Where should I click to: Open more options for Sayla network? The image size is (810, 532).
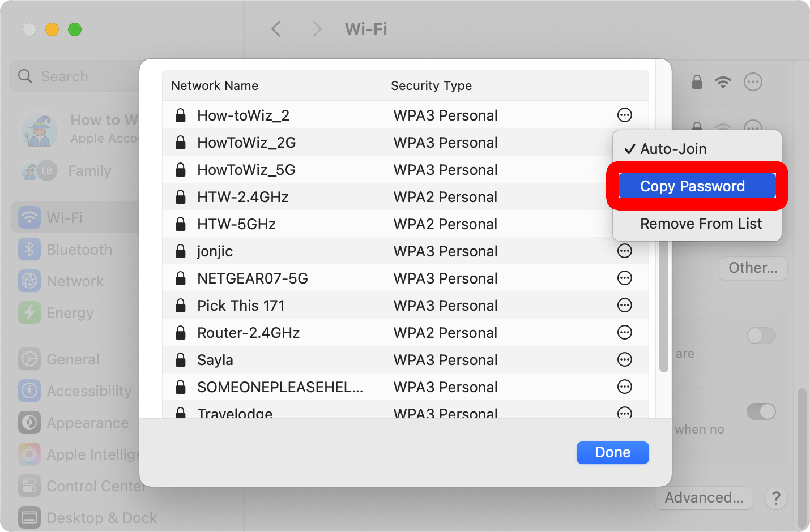point(624,360)
